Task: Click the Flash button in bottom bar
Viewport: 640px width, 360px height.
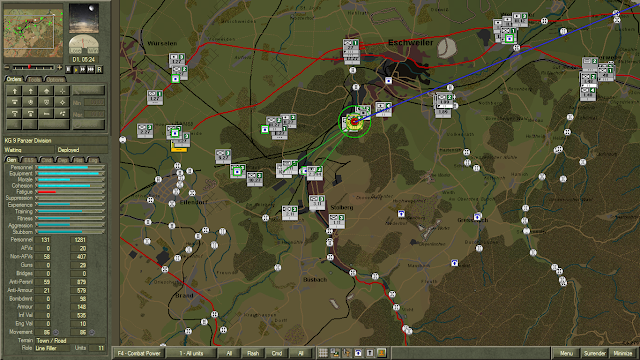Action: coord(253,353)
